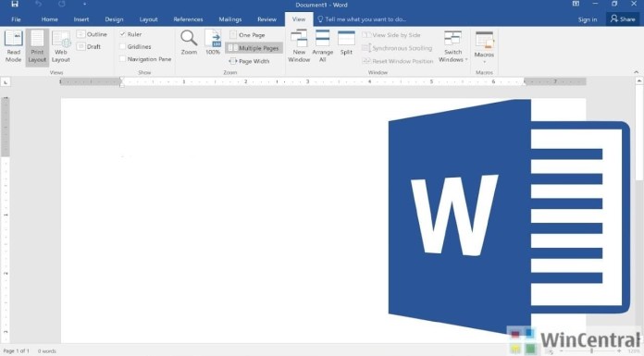Screen dimensions: 644x356
Task: Open the Insert tab
Action: pyautogui.click(x=81, y=19)
